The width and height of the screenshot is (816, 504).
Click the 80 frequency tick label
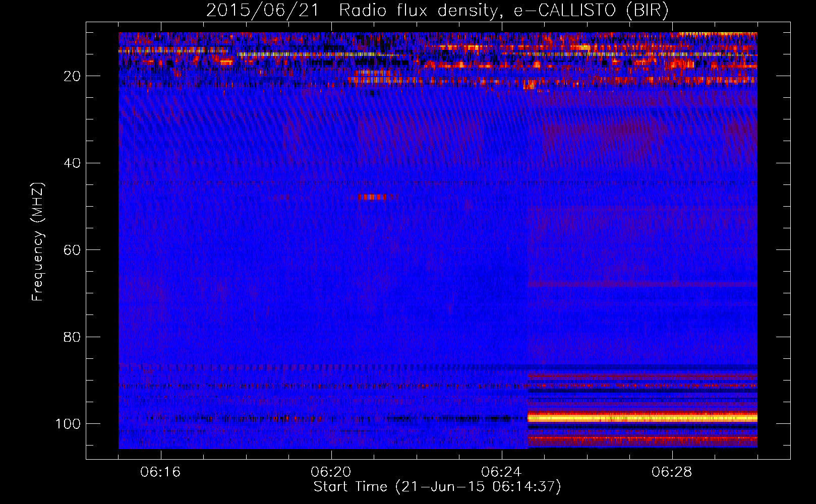(x=73, y=337)
